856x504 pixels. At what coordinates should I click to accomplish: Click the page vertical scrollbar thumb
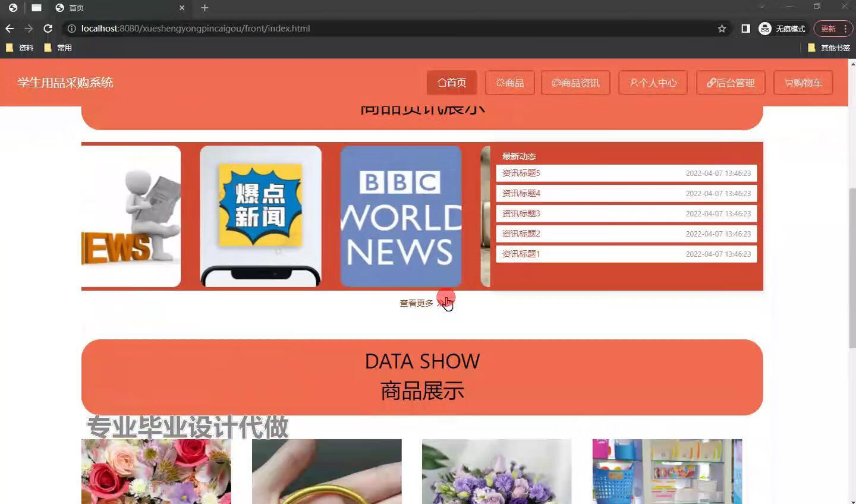[852, 267]
